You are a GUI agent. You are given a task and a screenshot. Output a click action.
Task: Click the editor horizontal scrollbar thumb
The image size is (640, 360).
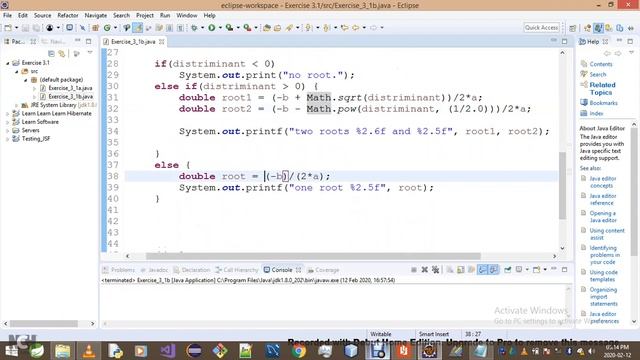pos(313,256)
